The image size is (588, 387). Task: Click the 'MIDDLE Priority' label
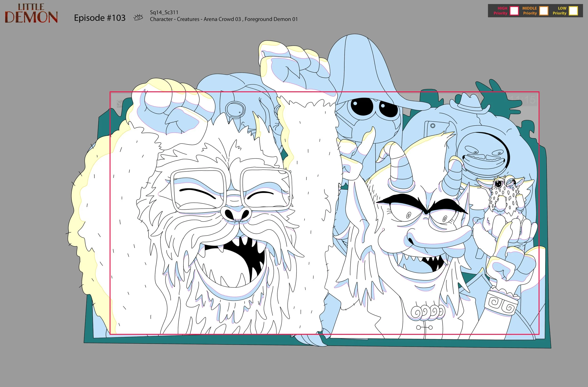point(530,11)
